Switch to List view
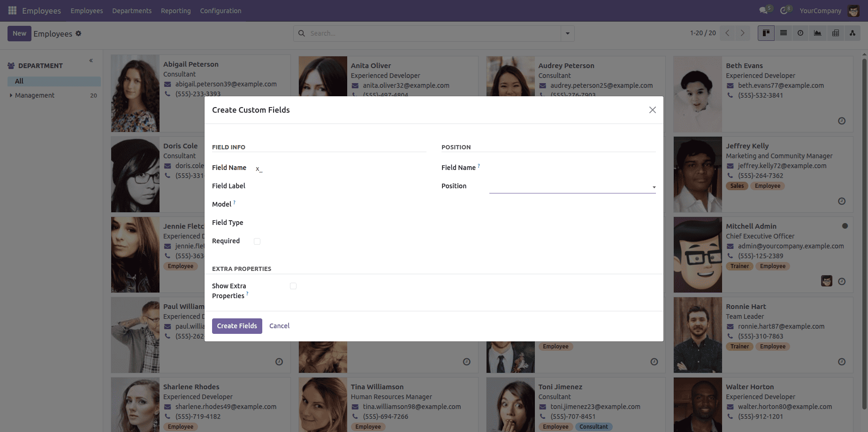 (x=784, y=33)
